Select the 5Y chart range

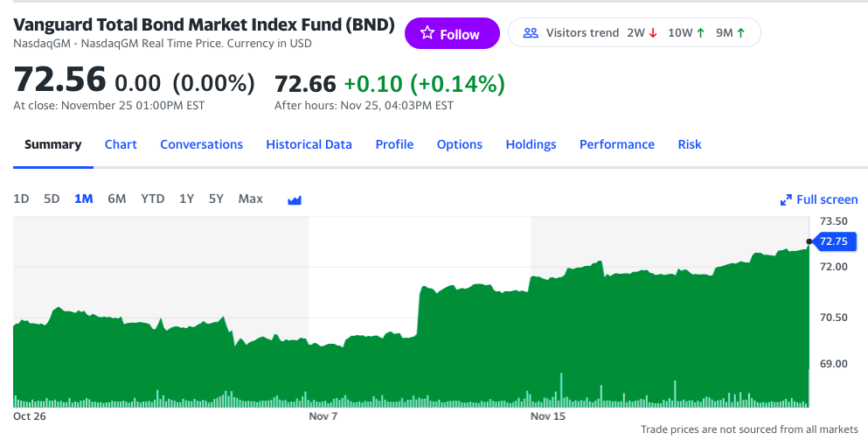(216, 199)
